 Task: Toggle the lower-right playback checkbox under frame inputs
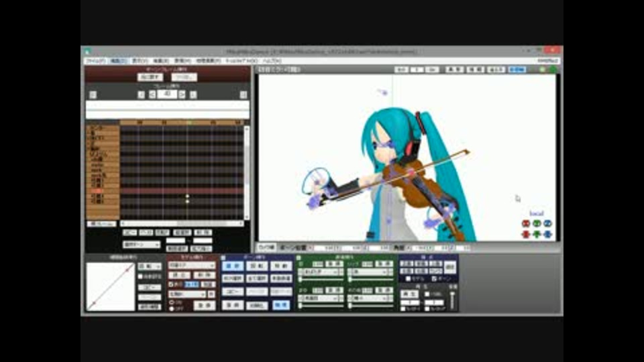427,308
